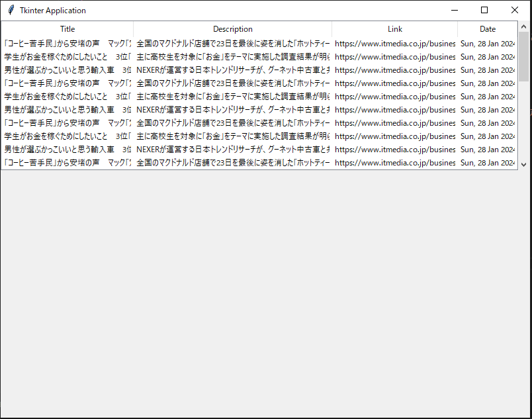Sort by the Title column header
This screenshot has height=419, width=532.
[x=67, y=29]
